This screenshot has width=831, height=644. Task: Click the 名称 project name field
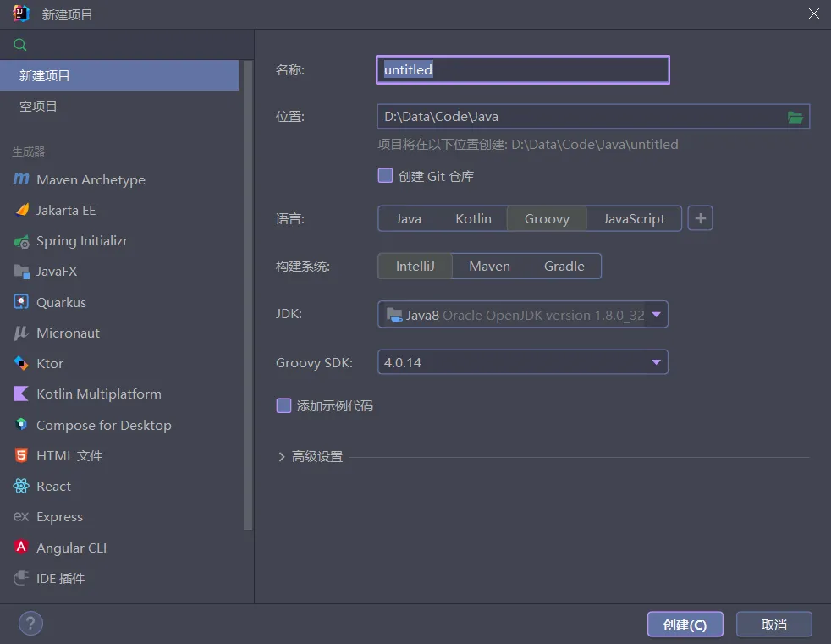tap(523, 69)
